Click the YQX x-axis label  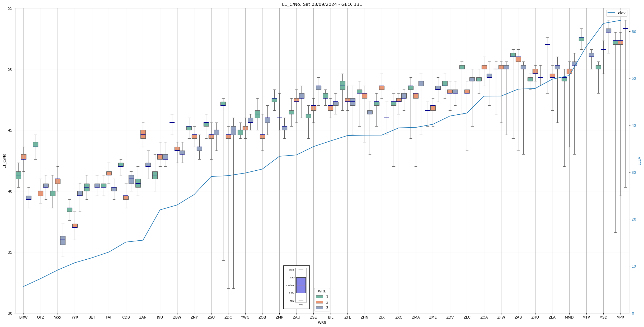(x=58, y=317)
